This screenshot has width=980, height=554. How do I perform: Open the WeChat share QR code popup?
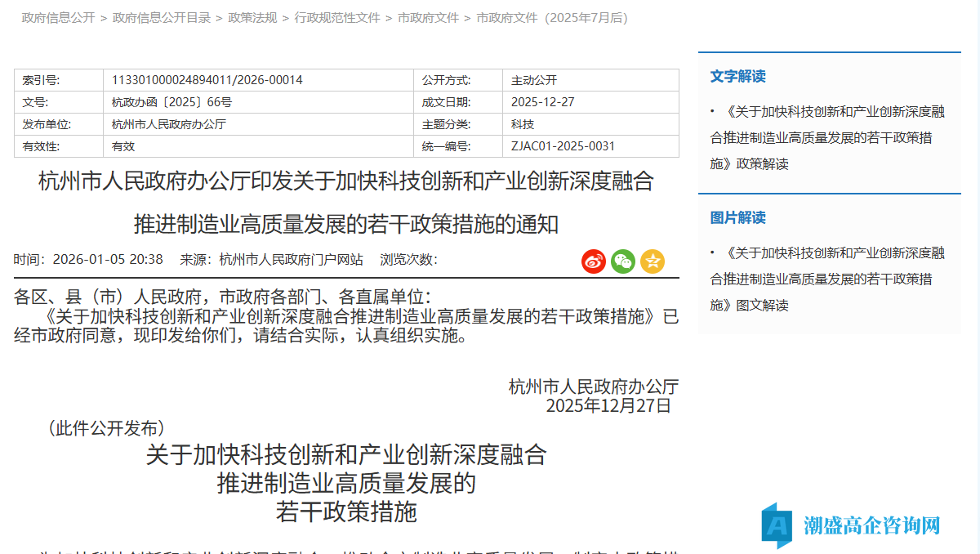623,261
